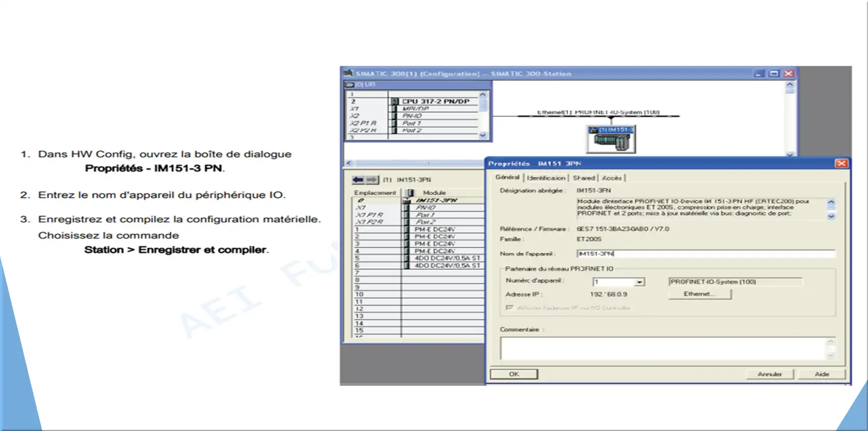Switch to the Général tab
Image resolution: width=868 pixels, height=431 pixels.
507,177
